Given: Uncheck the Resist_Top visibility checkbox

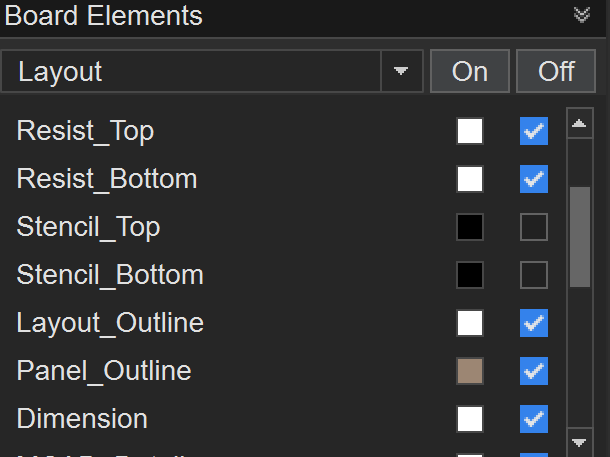Looking at the screenshot, I should (x=534, y=131).
